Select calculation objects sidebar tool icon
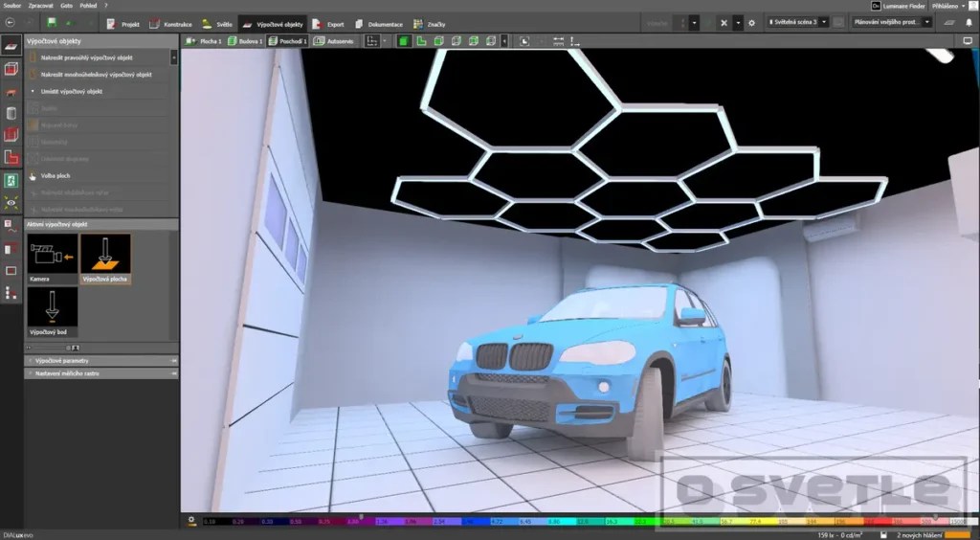This screenshot has height=540, width=980. [x=11, y=45]
